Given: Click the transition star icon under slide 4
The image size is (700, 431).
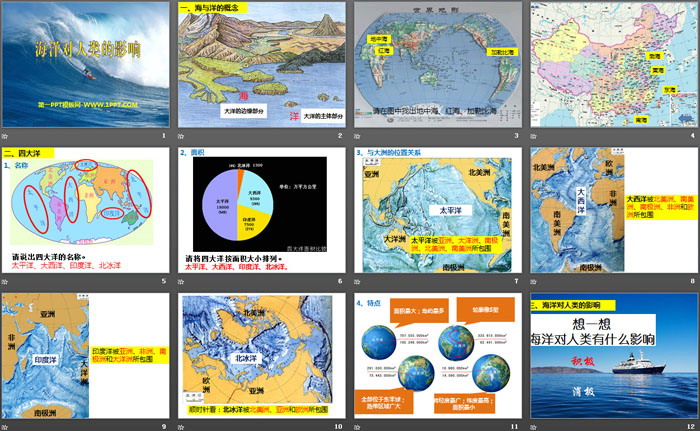Looking at the screenshot, I should tap(533, 134).
